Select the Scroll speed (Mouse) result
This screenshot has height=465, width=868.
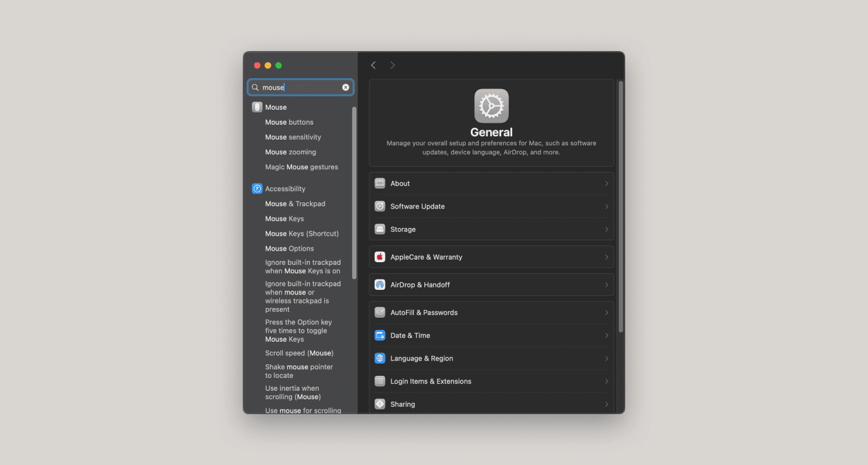[299, 353]
